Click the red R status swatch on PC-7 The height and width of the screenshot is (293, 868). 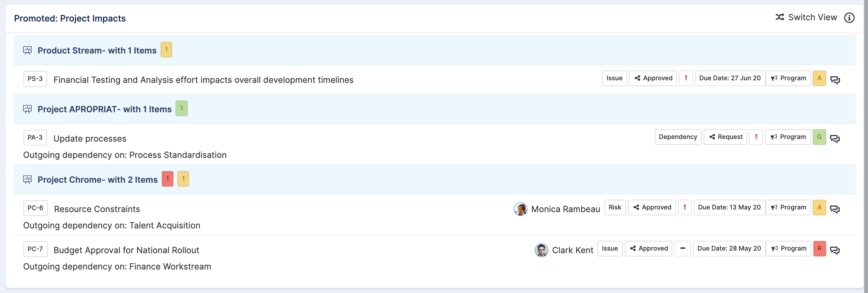(x=819, y=249)
